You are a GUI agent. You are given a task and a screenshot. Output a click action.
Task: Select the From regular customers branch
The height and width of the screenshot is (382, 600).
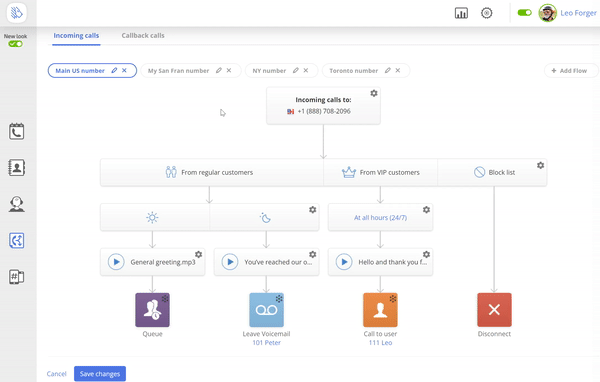(212, 173)
